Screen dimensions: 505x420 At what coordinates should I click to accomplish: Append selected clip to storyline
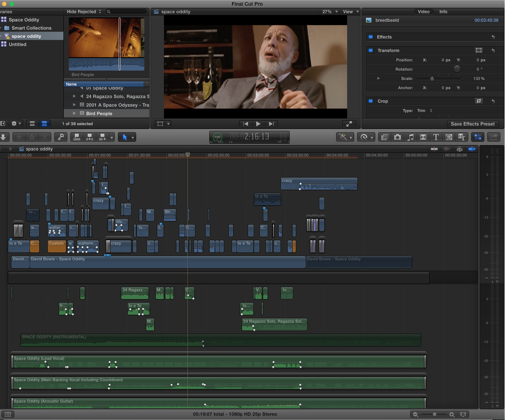pyautogui.click(x=102, y=137)
